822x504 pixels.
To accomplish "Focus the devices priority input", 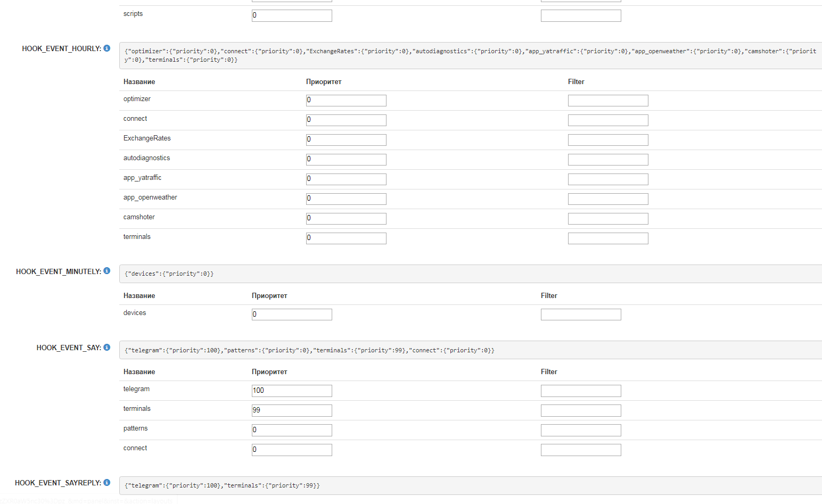I will pyautogui.click(x=292, y=315).
